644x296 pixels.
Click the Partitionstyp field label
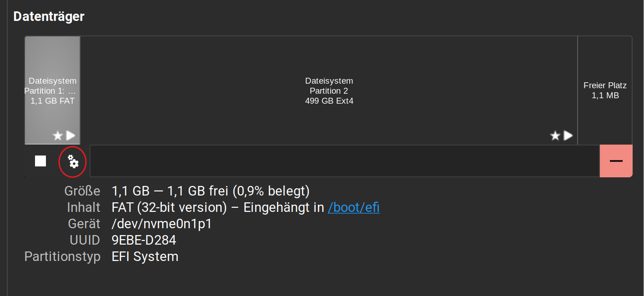(x=62, y=256)
